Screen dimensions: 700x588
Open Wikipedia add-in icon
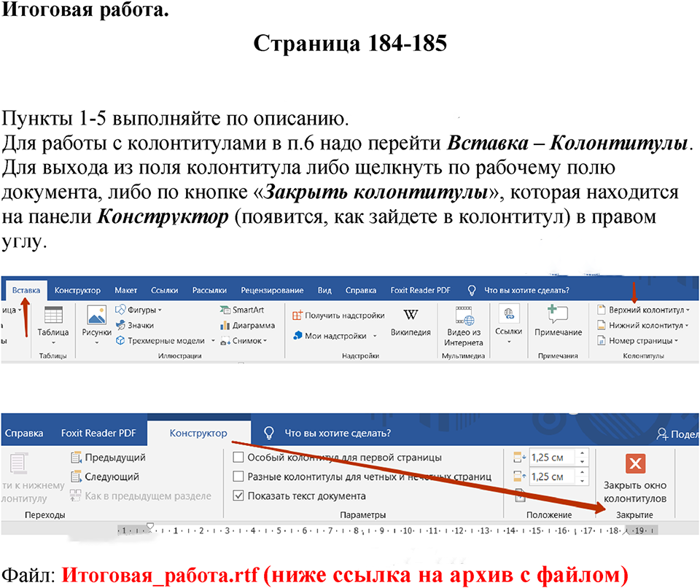point(411,315)
